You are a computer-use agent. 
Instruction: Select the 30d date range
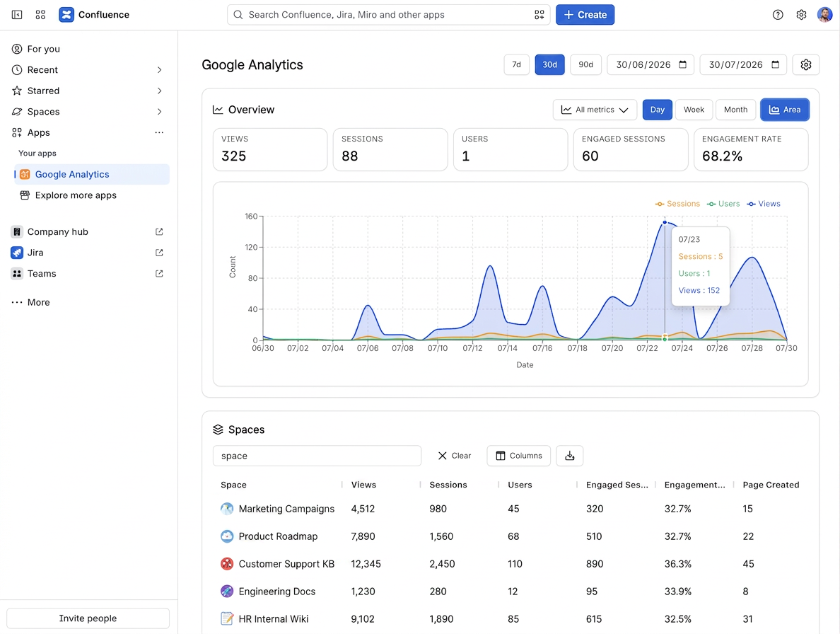tap(549, 65)
